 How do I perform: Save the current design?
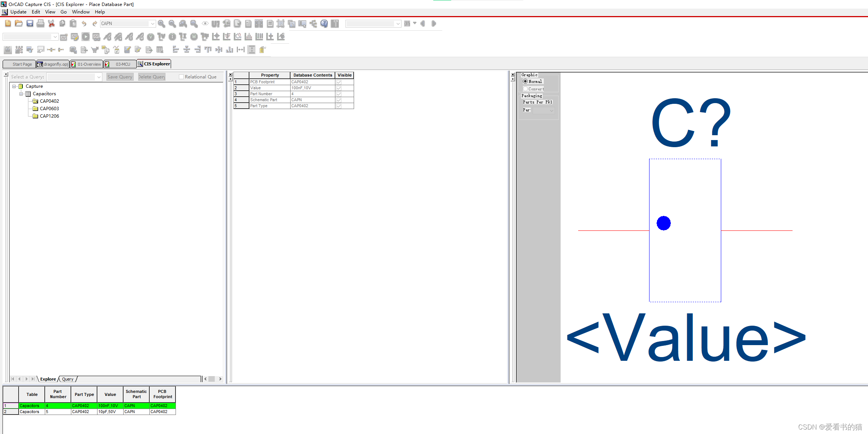[x=30, y=23]
